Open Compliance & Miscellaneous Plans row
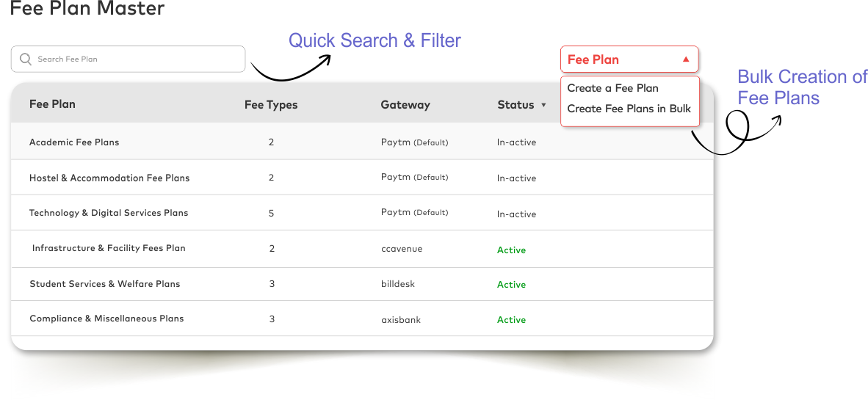The height and width of the screenshot is (400, 868). point(106,319)
